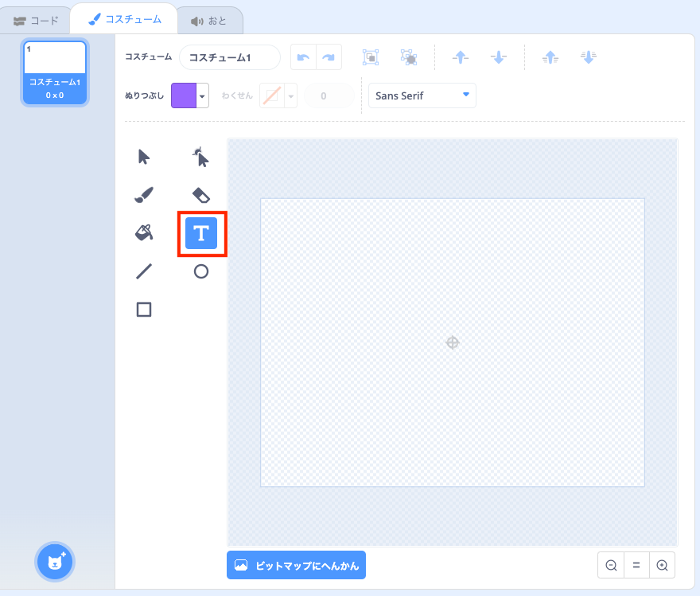Select the Circle tool
700x596 pixels.
tap(201, 271)
